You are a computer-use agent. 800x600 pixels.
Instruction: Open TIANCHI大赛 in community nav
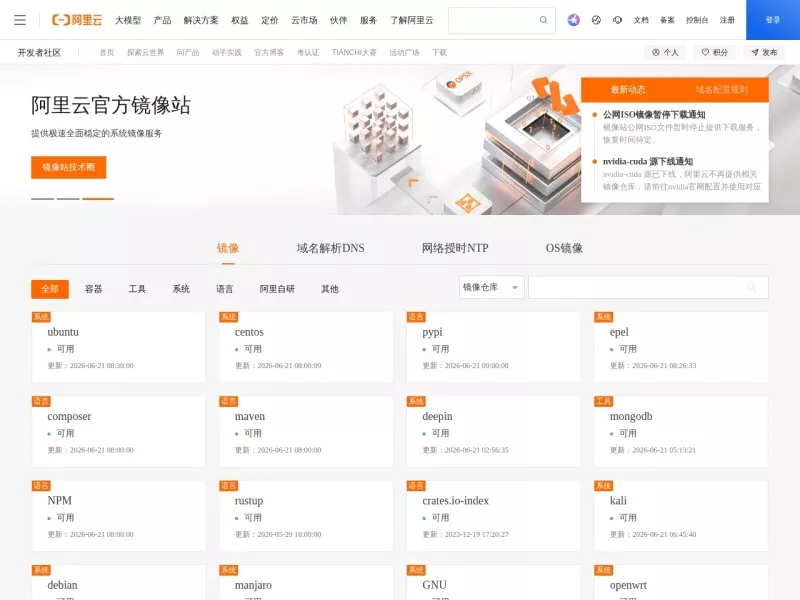pyautogui.click(x=354, y=53)
